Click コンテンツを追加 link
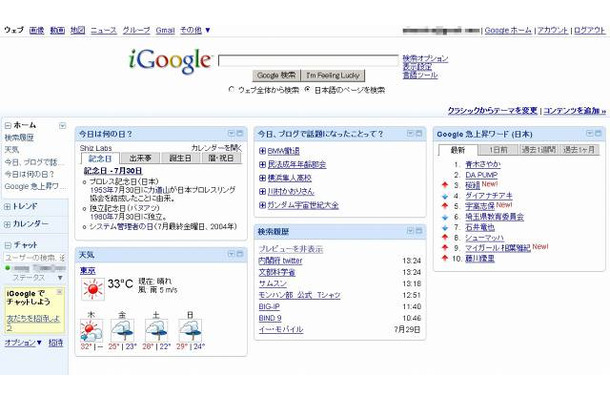The image size is (610, 400). [x=574, y=111]
